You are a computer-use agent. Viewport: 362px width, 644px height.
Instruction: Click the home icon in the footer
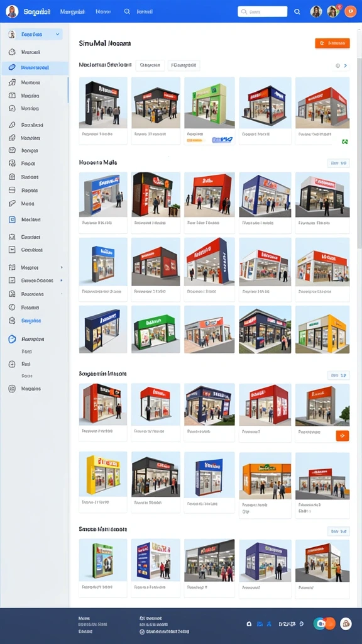point(249,623)
